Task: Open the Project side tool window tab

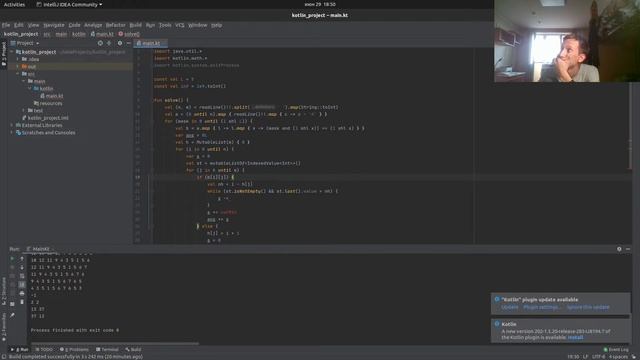Action: (x=4, y=53)
